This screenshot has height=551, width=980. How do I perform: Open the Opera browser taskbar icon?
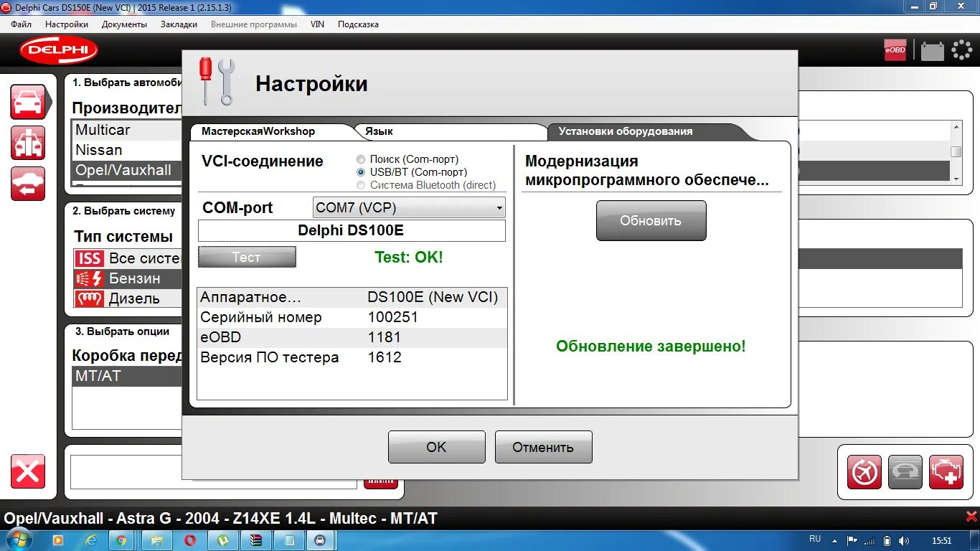click(191, 540)
